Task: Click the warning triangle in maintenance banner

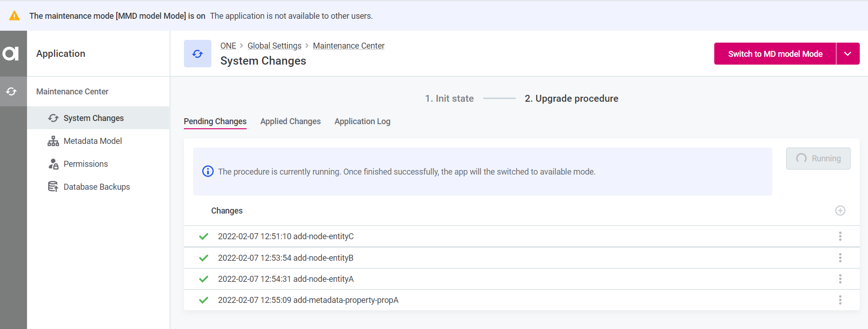Action: [x=15, y=16]
